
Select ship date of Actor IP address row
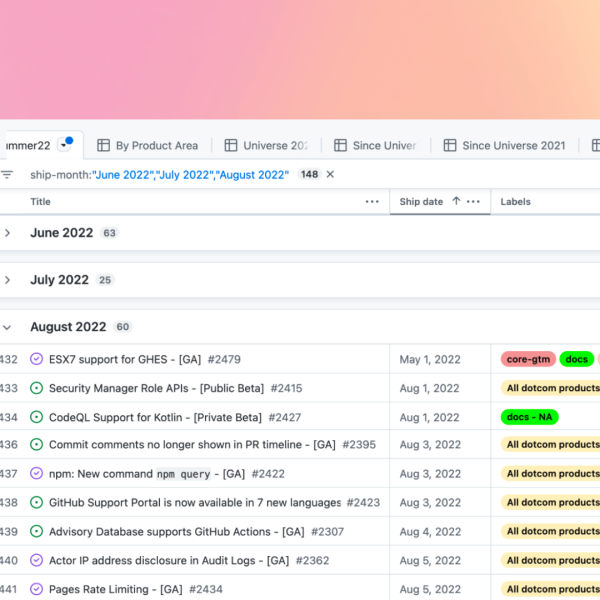coord(440,560)
